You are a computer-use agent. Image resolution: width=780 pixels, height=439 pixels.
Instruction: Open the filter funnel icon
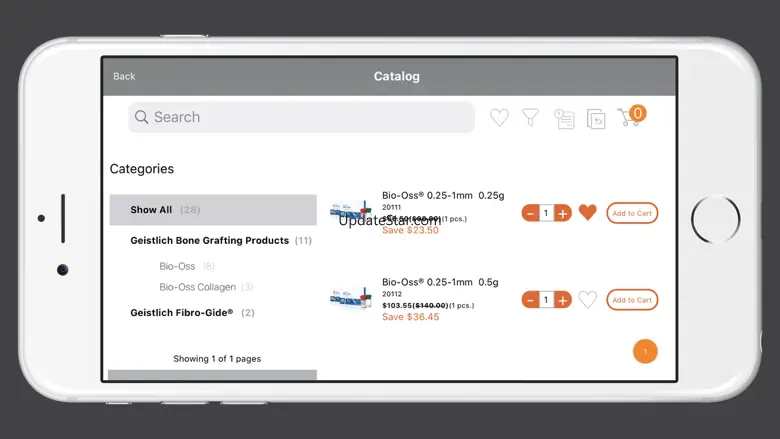[530, 118]
